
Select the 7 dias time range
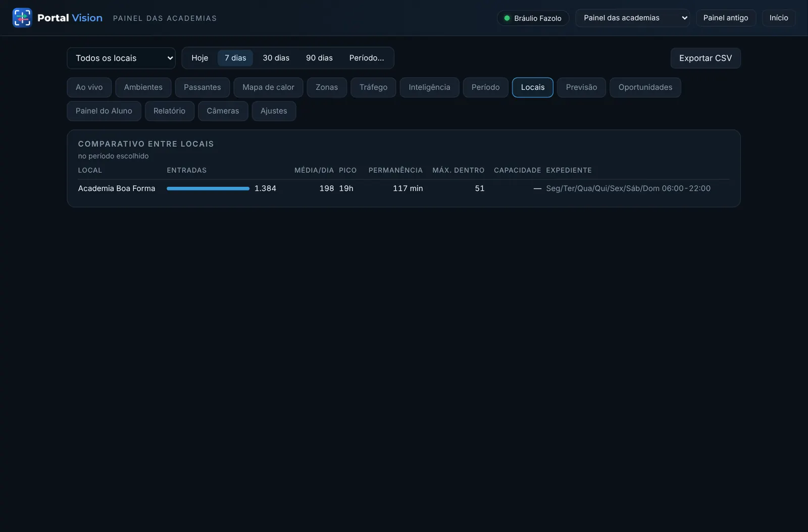click(x=235, y=58)
